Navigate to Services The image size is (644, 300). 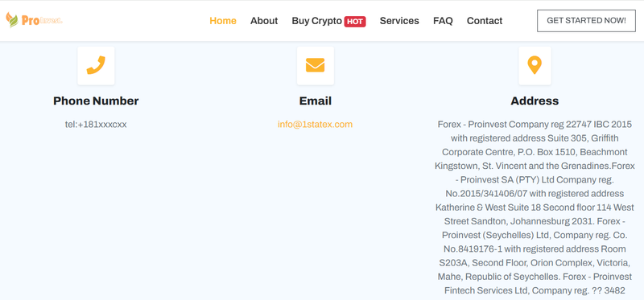(x=399, y=21)
